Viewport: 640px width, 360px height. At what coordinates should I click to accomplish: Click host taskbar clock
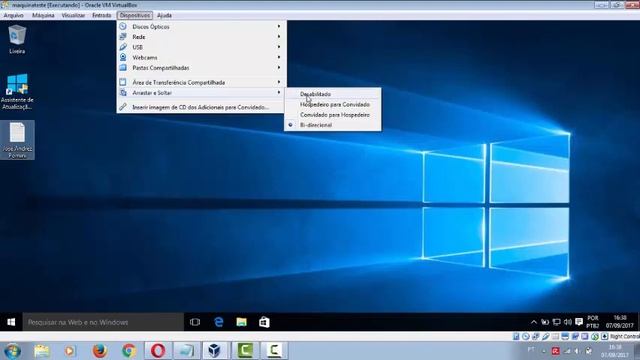(614, 351)
